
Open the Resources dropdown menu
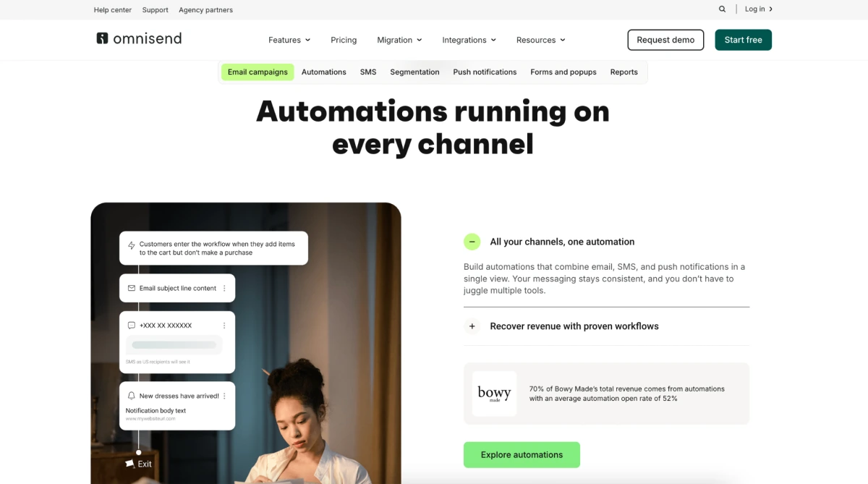541,40
